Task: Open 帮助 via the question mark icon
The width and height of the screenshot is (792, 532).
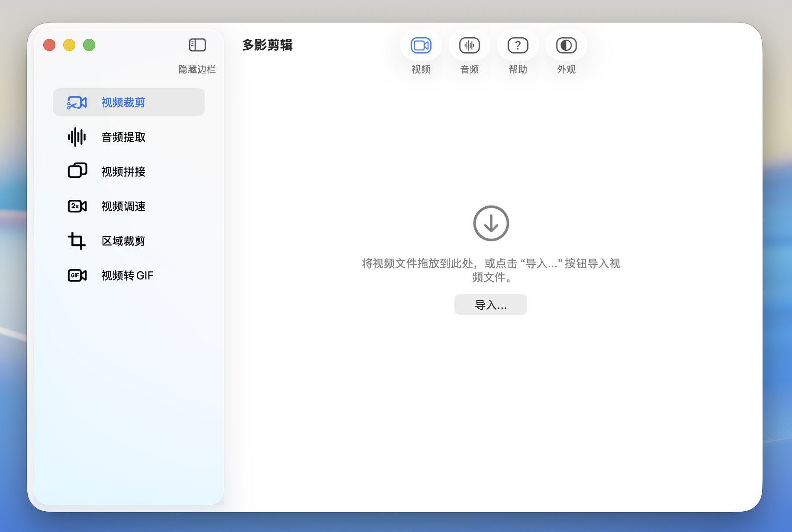Action: pyautogui.click(x=518, y=45)
